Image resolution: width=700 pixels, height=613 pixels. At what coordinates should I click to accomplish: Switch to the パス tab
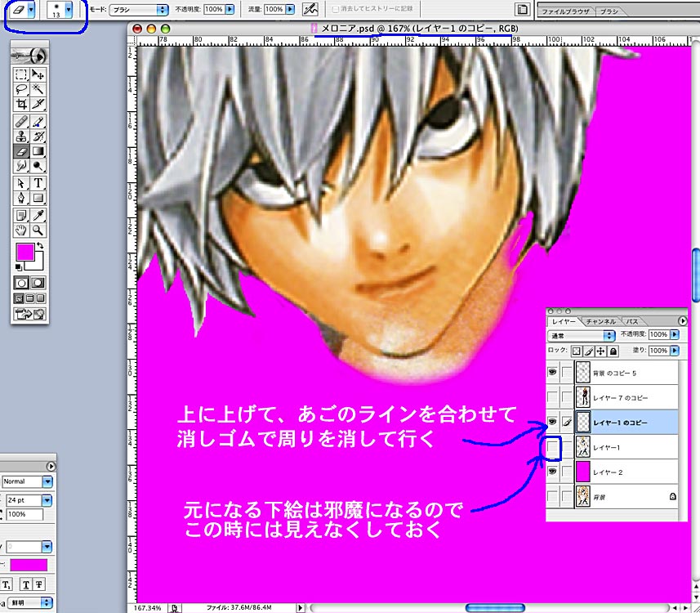click(631, 322)
